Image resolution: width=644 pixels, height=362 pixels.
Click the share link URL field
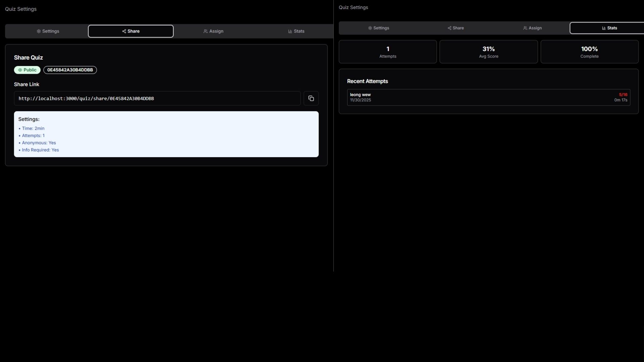(157, 98)
